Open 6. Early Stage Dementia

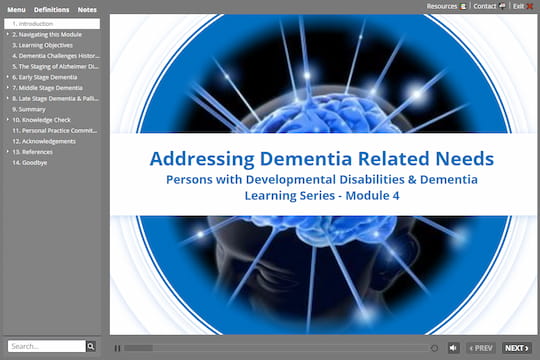pyautogui.click(x=45, y=77)
